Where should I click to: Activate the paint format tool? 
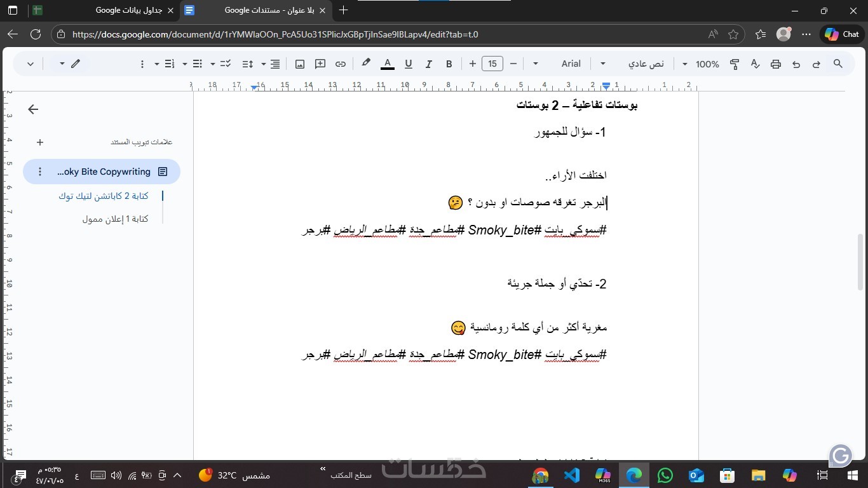(735, 64)
